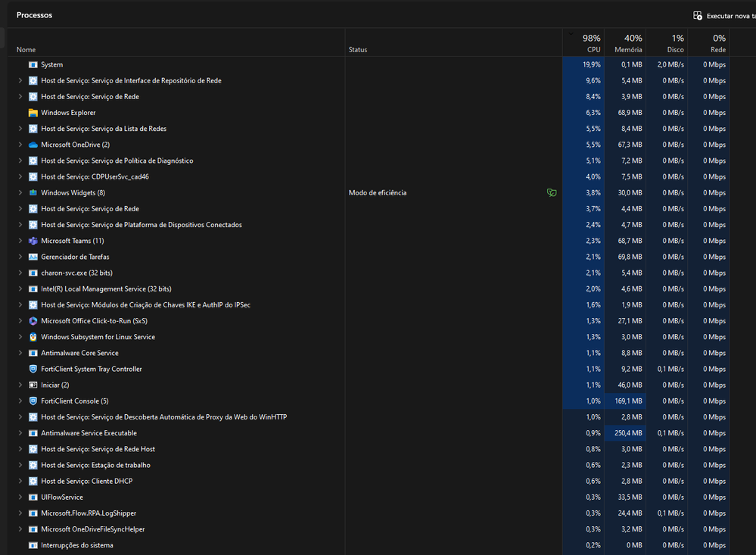Viewport: 756px width, 555px height.
Task: Click the Microsoft Teams icon
Action: coord(33,241)
